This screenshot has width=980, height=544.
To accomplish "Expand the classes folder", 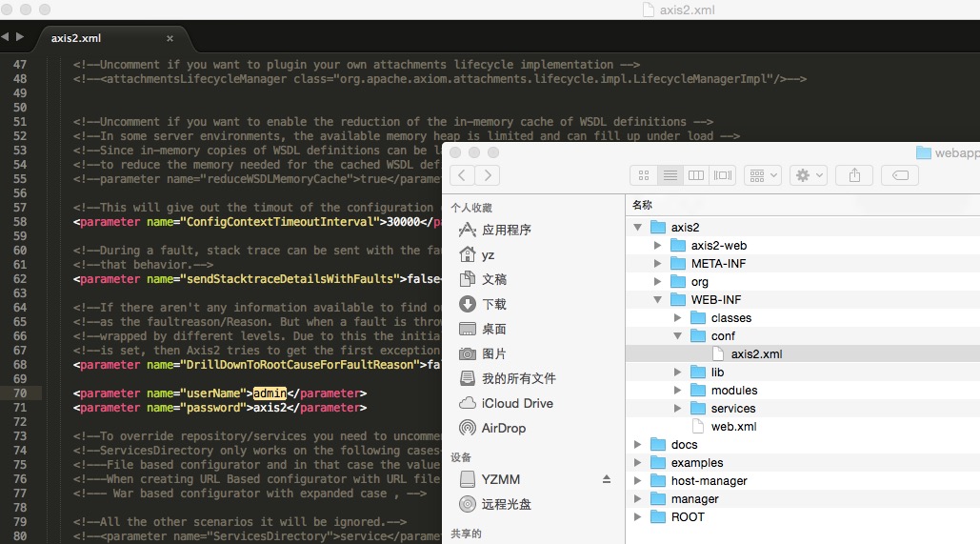I will 677,318.
